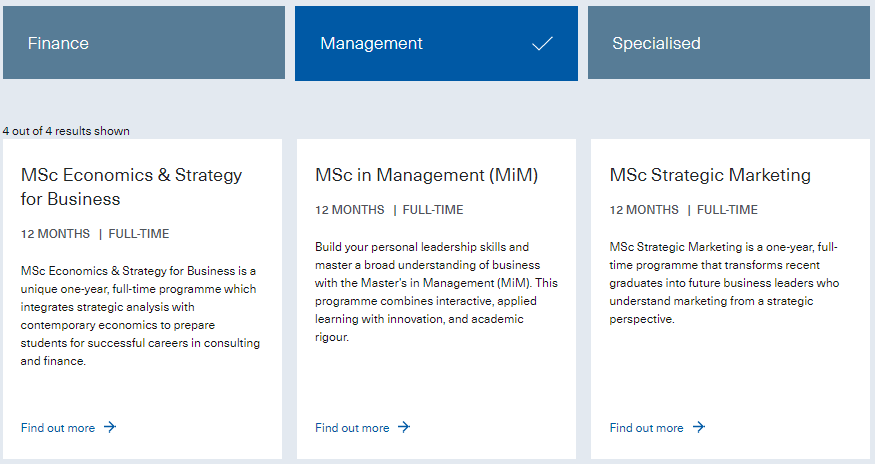Open MSc Economics & Strategy for Business title
The image size is (875, 464).
pyautogui.click(x=132, y=186)
